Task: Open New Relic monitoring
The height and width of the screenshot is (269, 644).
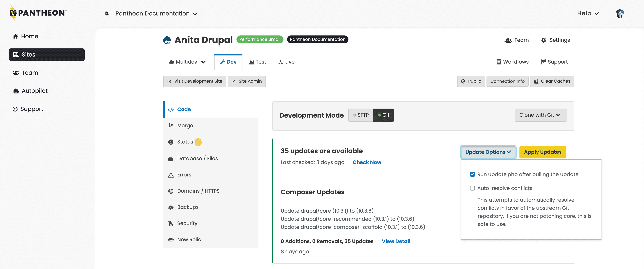Action: (189, 239)
